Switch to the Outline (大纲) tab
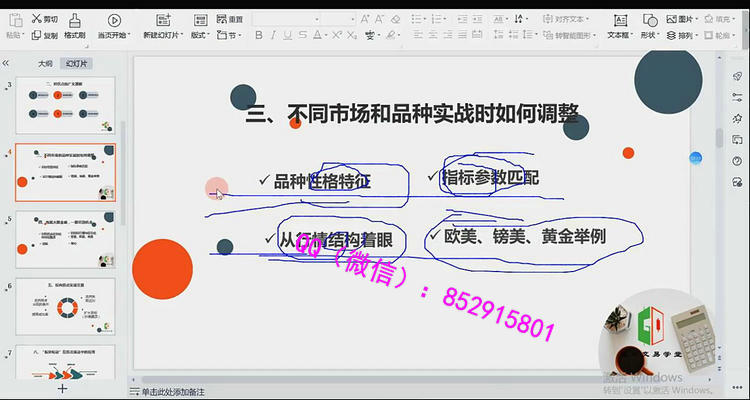Viewport: 750px width, 400px height. [45, 62]
